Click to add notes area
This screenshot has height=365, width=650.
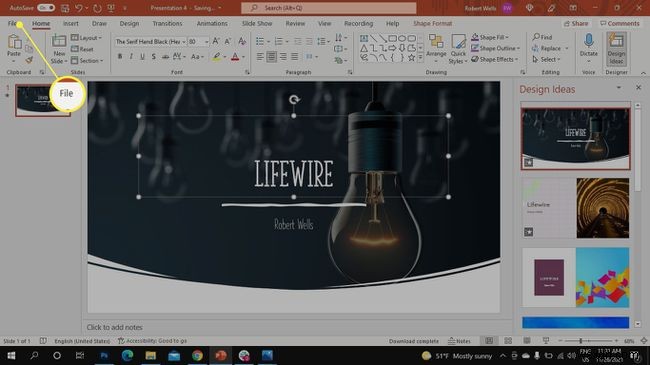(x=114, y=327)
